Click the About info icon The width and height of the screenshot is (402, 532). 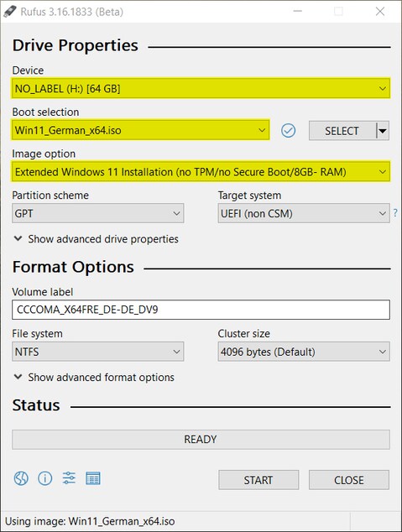click(45, 479)
